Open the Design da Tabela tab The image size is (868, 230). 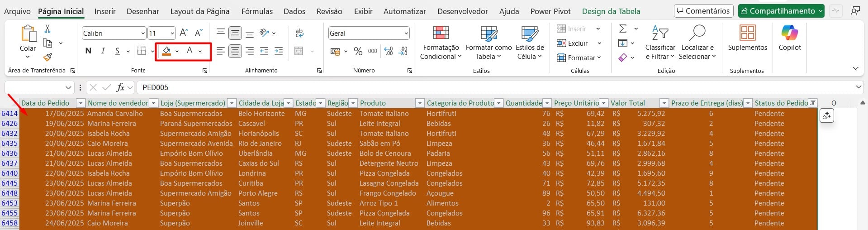click(611, 11)
